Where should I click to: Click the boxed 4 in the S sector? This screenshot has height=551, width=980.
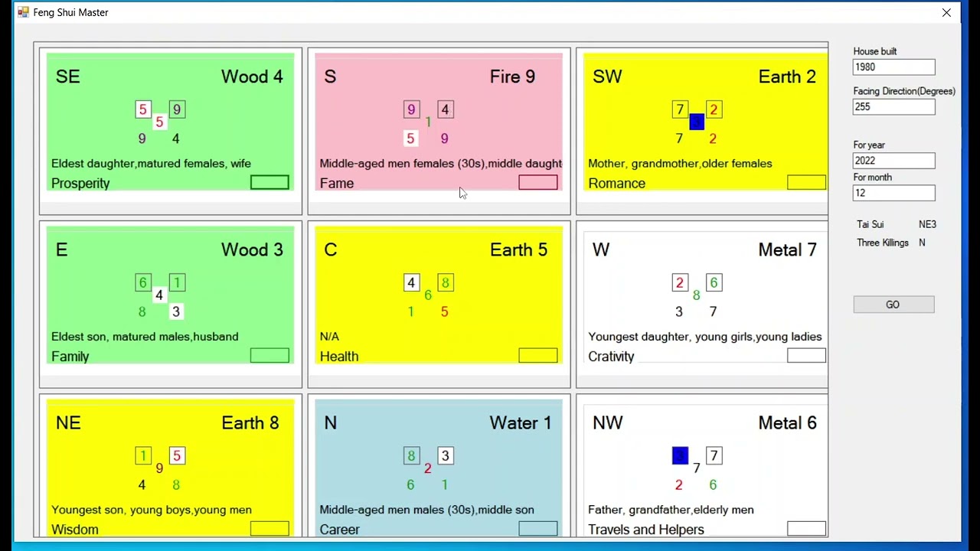[445, 109]
